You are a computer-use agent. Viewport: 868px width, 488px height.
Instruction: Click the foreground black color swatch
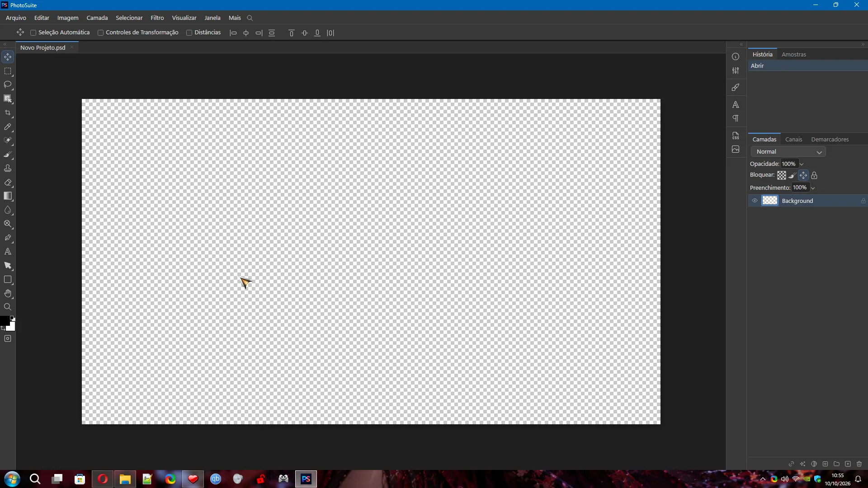[x=5, y=320]
